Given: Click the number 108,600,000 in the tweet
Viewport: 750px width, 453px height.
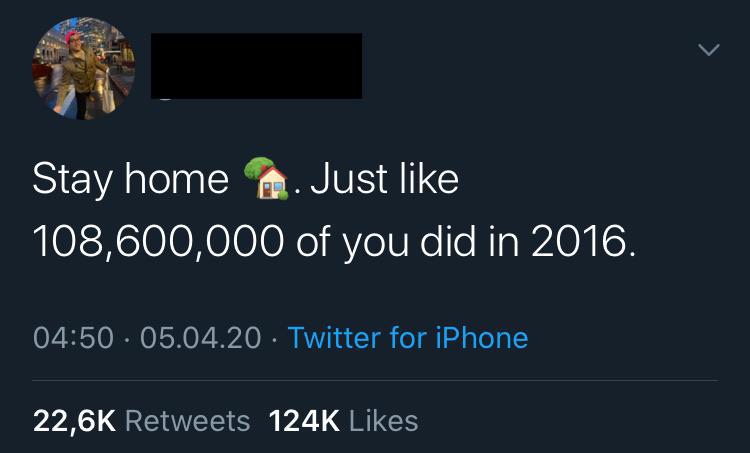Looking at the screenshot, I should [158, 242].
